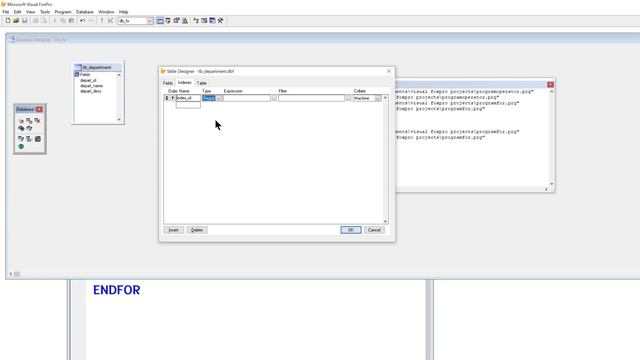Image resolution: width=640 pixels, height=360 pixels.
Task: Click the down arrow of tb_department field list scrollbar
Action: [119, 119]
